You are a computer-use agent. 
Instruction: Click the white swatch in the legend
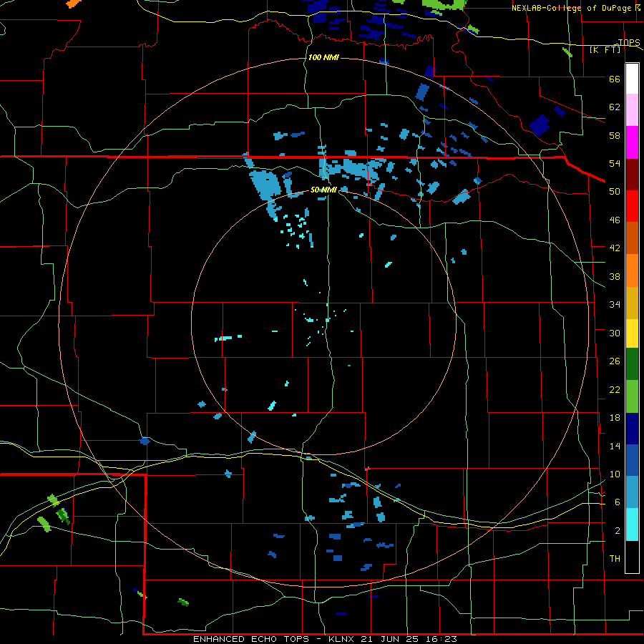pos(632,79)
